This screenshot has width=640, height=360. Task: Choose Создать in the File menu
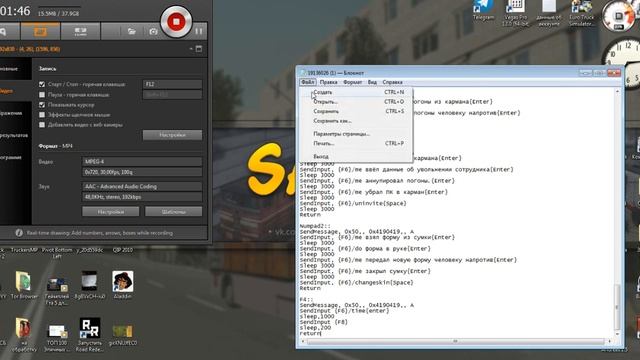[356, 92]
